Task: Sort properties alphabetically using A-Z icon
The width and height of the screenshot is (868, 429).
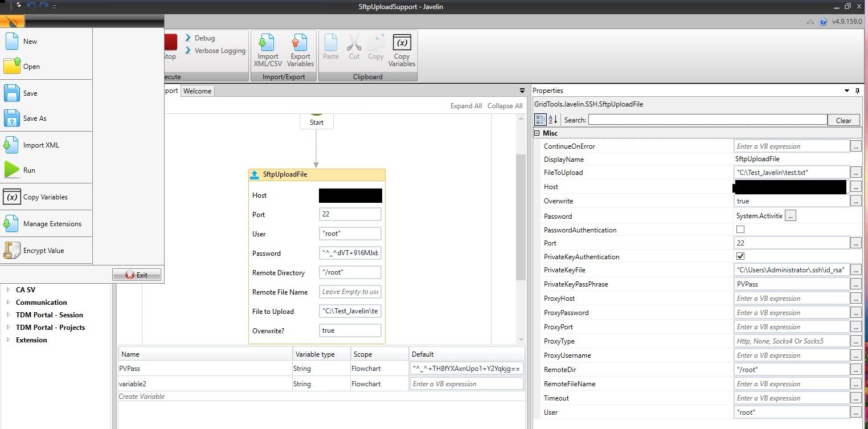Action: (552, 120)
